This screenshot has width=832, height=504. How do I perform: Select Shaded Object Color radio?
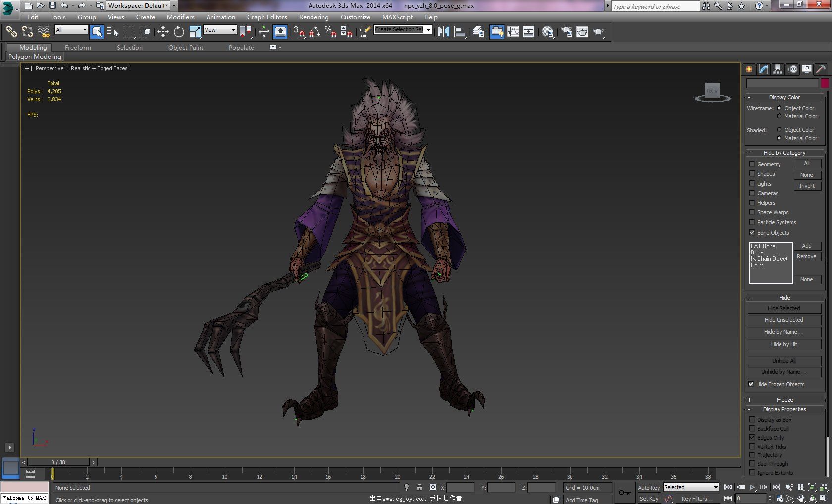pos(779,130)
